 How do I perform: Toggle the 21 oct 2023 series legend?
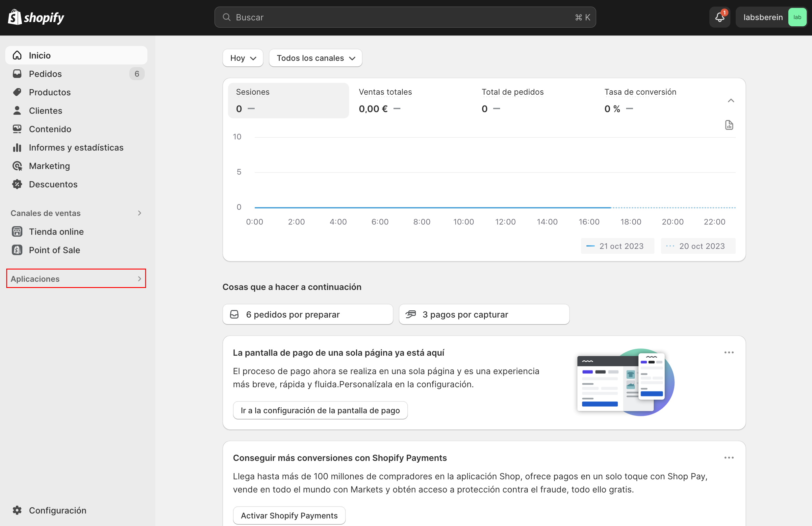tap(618, 246)
